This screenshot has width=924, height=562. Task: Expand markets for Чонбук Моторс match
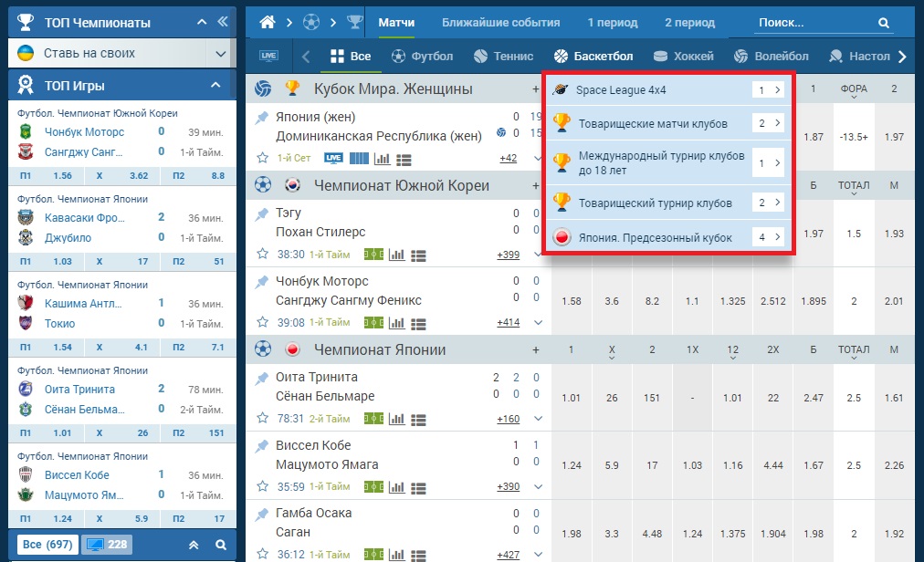pos(538,322)
